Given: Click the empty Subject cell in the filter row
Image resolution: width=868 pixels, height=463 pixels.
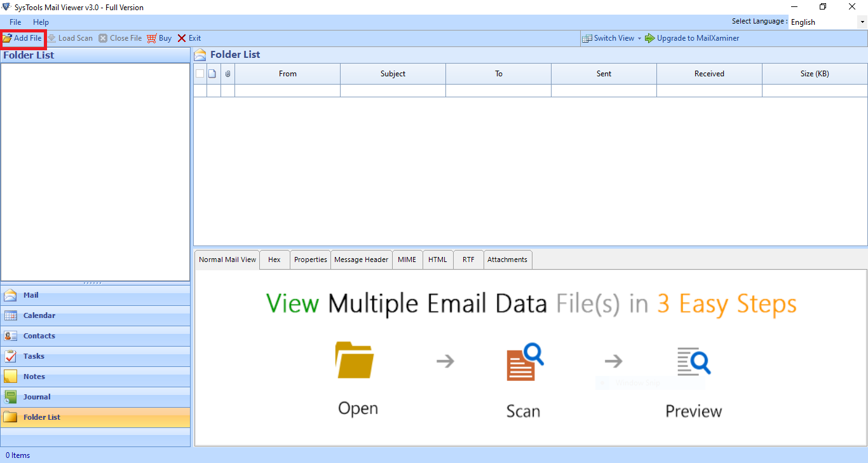Looking at the screenshot, I should tap(393, 91).
